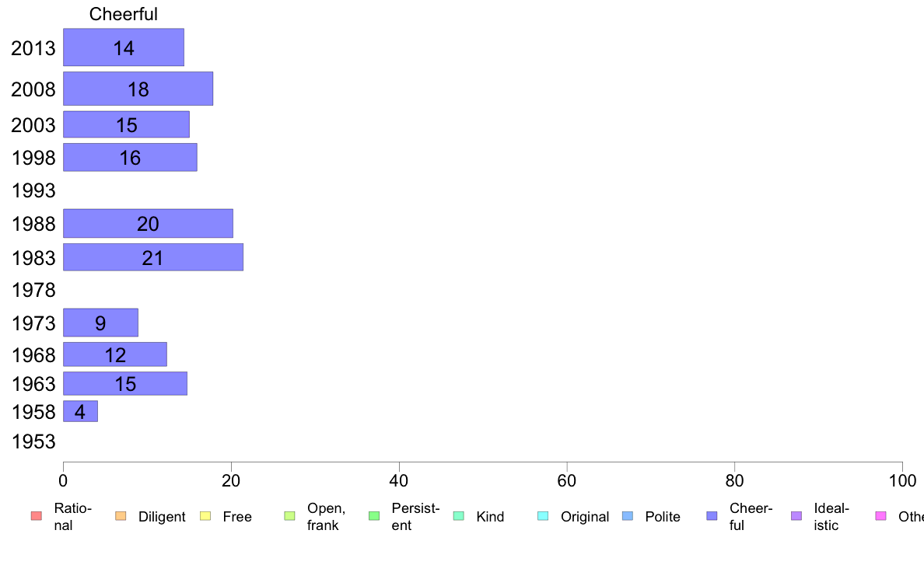Click the Cheerful column title above the bars
924x572 pixels.
point(123,14)
